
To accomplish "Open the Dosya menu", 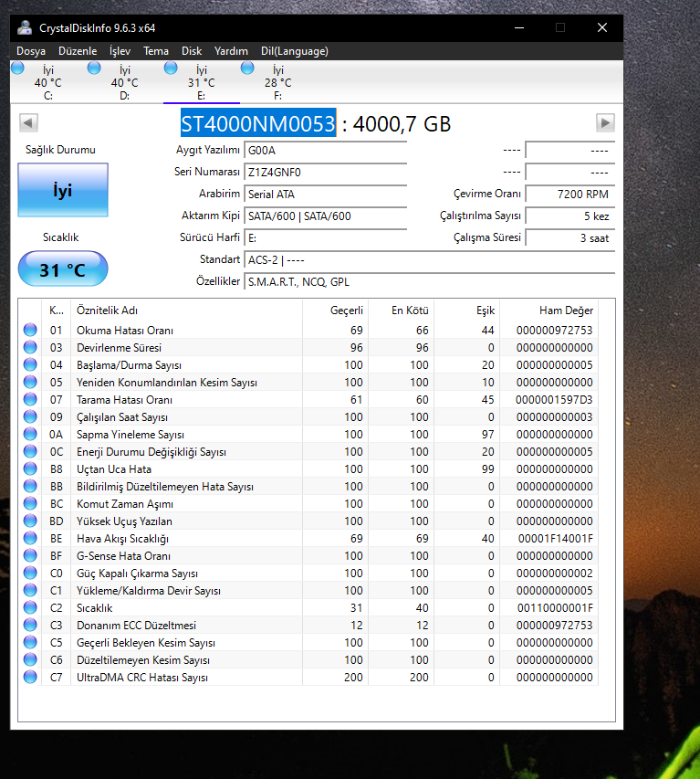I will click(31, 51).
